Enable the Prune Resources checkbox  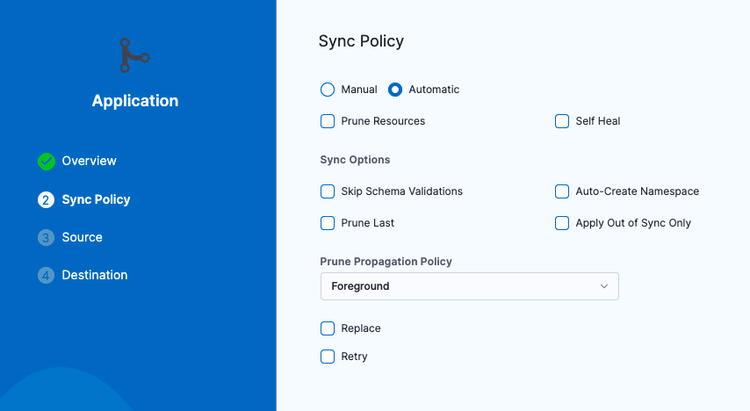[328, 122]
